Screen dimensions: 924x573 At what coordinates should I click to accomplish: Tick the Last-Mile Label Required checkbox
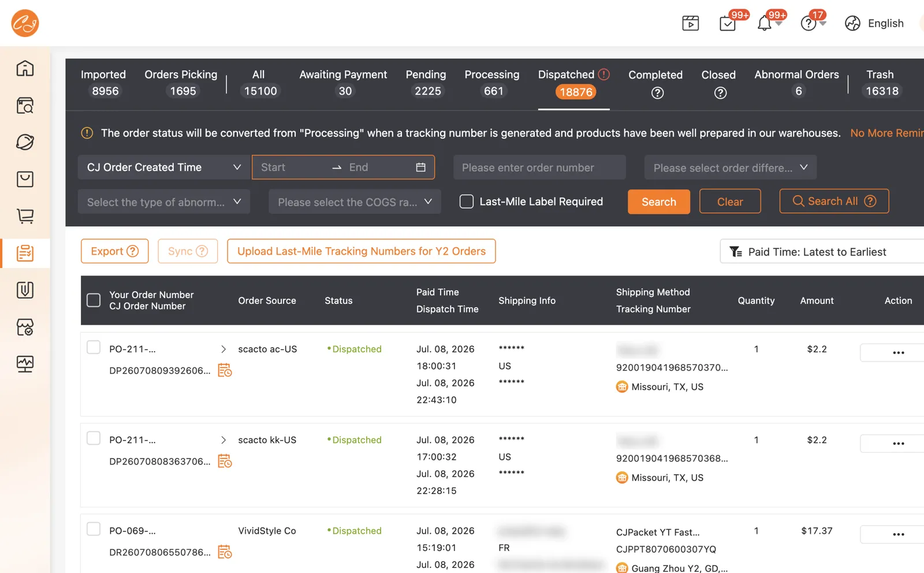(x=466, y=202)
